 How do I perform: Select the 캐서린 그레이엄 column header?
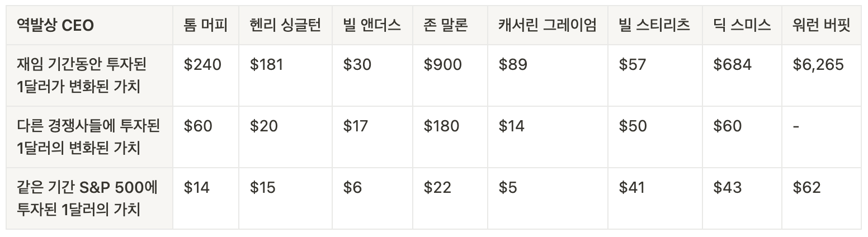coord(548,26)
